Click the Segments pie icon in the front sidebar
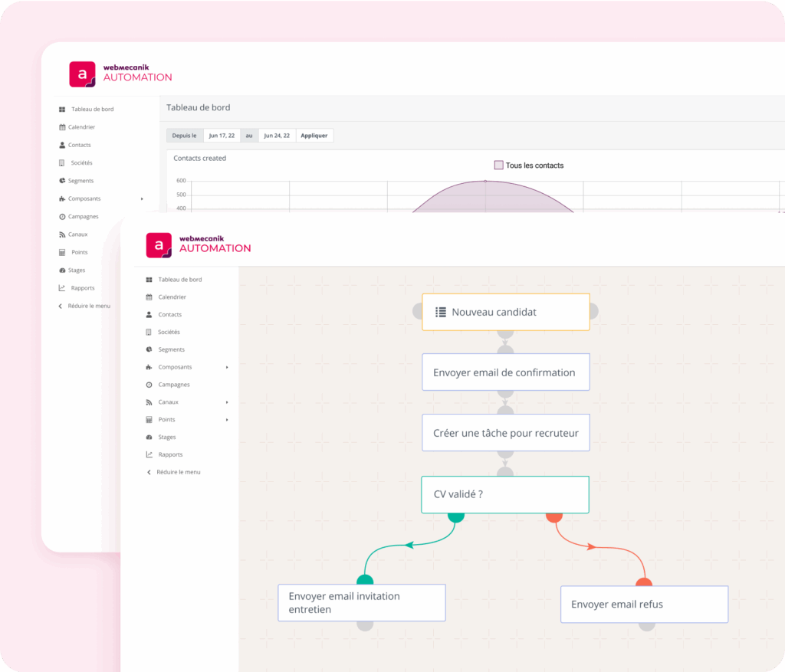Image resolution: width=785 pixels, height=672 pixels. [x=149, y=349]
